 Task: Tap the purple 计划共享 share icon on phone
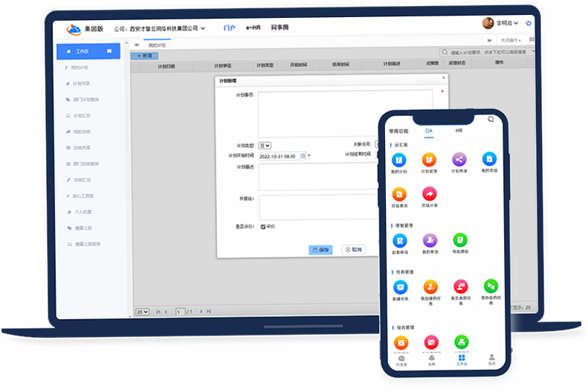pyautogui.click(x=459, y=159)
